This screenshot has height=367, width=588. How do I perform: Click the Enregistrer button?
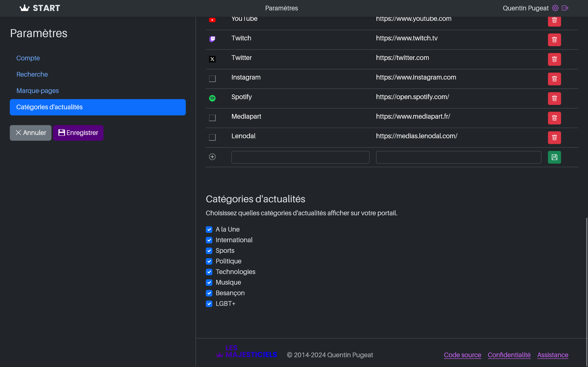[x=78, y=133]
